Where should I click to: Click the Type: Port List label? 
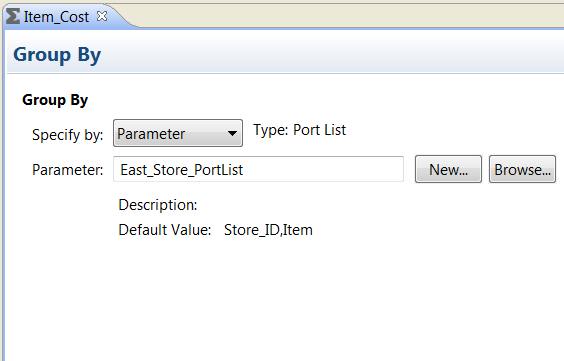299,130
